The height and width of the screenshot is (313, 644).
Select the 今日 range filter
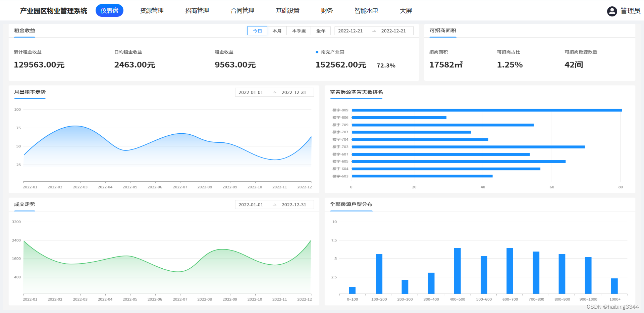[x=257, y=31]
